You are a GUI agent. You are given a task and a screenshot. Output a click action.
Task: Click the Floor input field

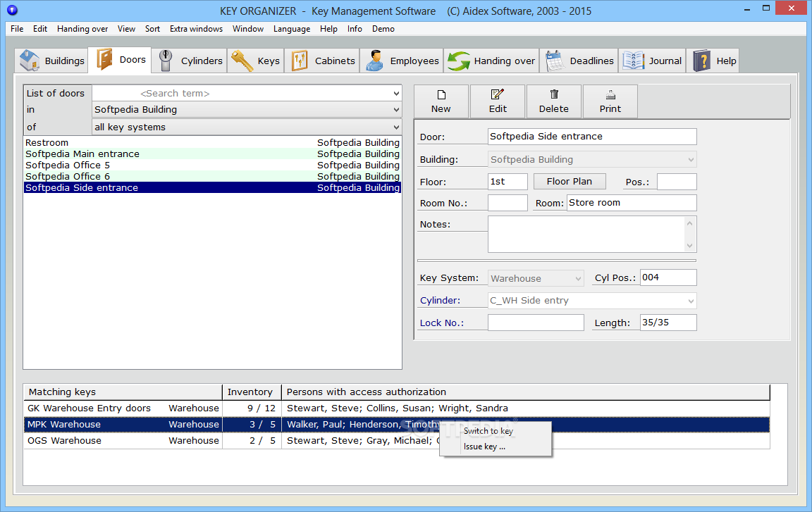pyautogui.click(x=508, y=182)
